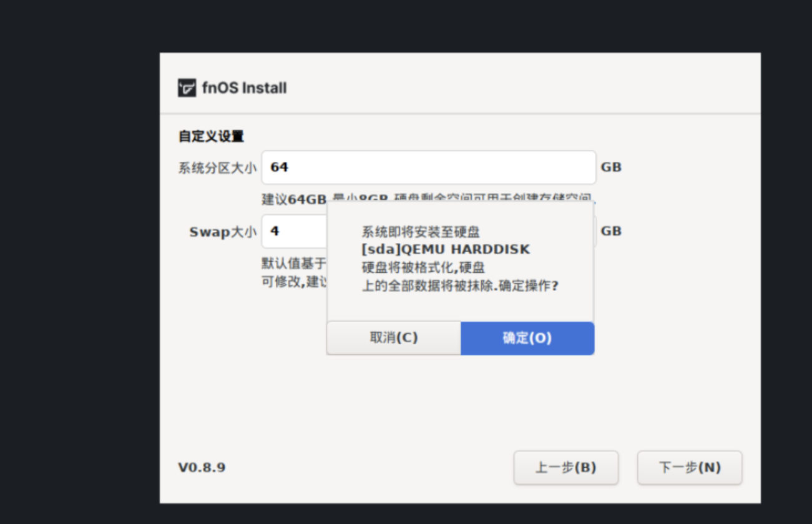Click the [sda]QEMU HARDDISK disk name
Screen dimensions: 812x524
(446, 249)
